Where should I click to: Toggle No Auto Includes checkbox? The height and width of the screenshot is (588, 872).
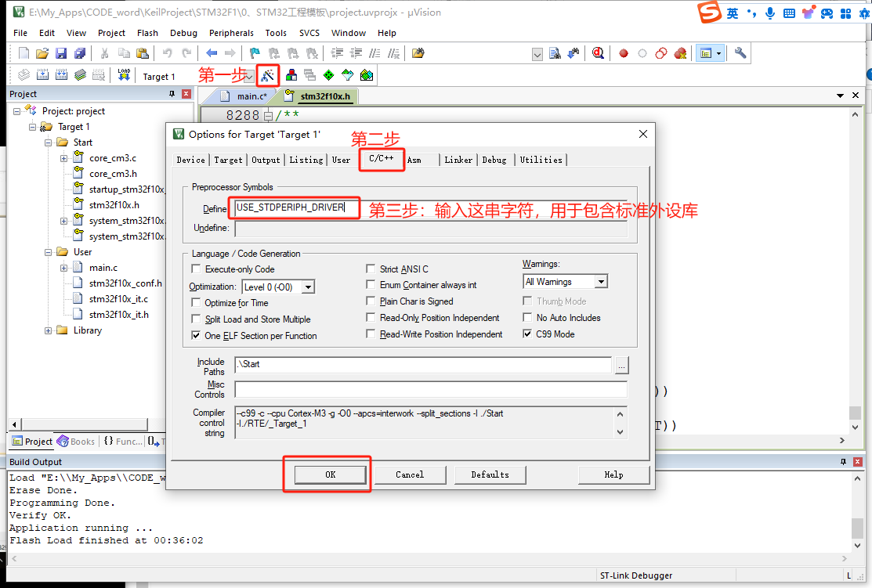pos(527,317)
